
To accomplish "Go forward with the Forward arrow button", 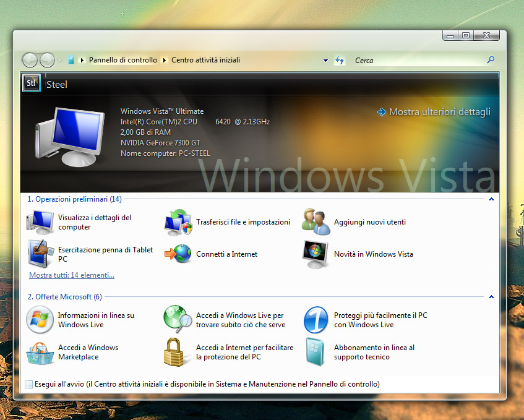I will [47, 60].
